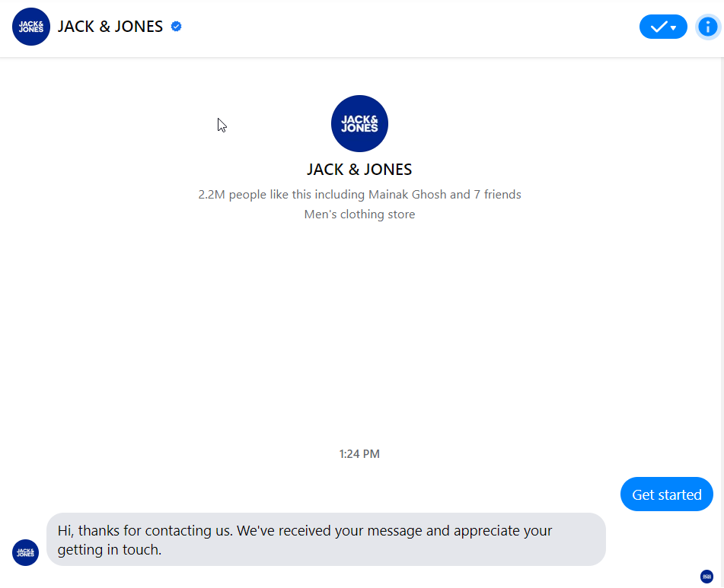This screenshot has height=588, width=724.
Task: Mark the conversation as done with the checkmark
Action: point(657,27)
